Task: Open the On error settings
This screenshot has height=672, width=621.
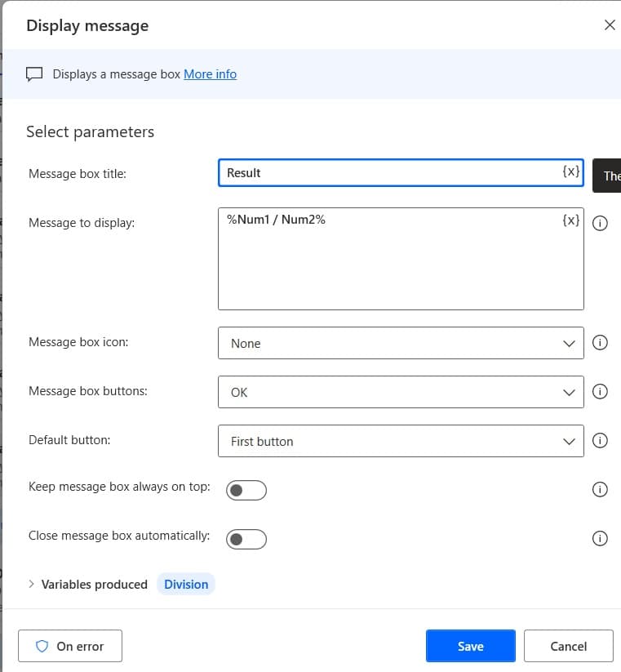Action: [70, 646]
